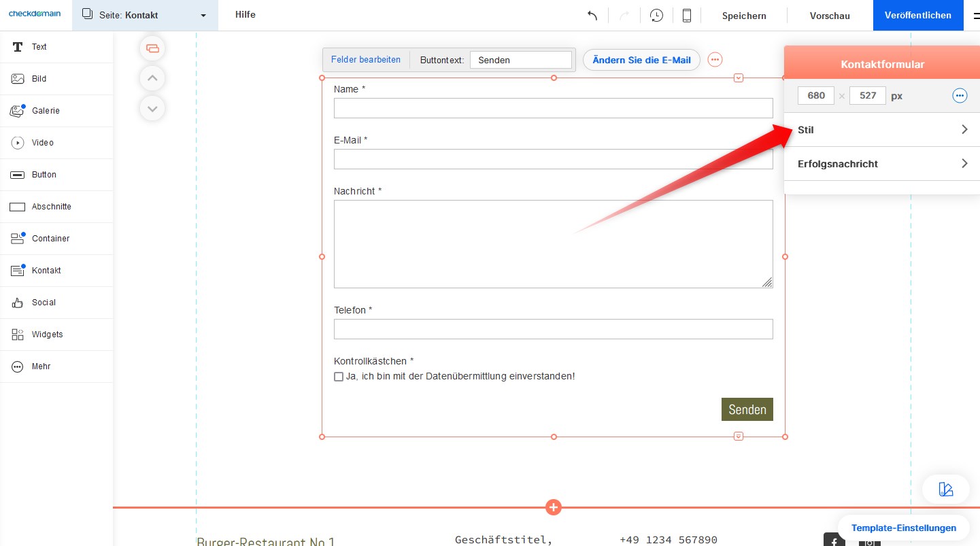The image size is (980, 546).
Task: Click the orange plus add-section icon
Action: 554,507
